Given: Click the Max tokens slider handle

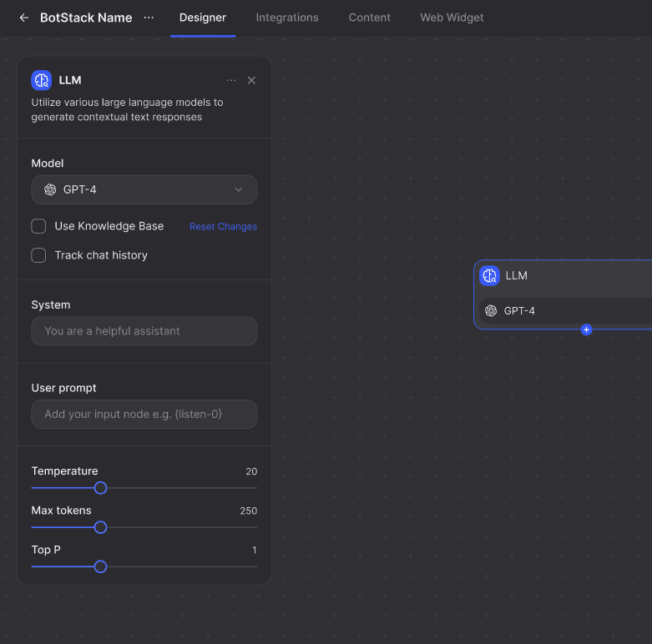Looking at the screenshot, I should click(100, 527).
